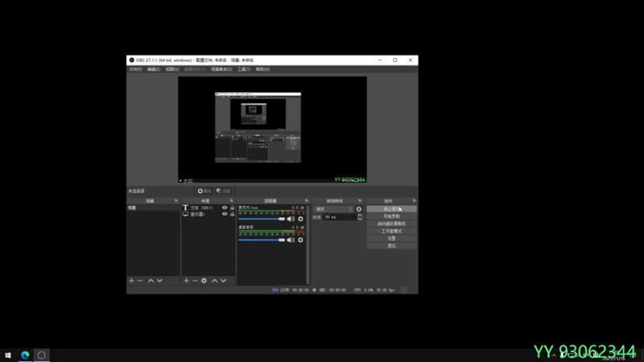Start the Virtual Camera
The image size is (644, 362).
pos(391,224)
